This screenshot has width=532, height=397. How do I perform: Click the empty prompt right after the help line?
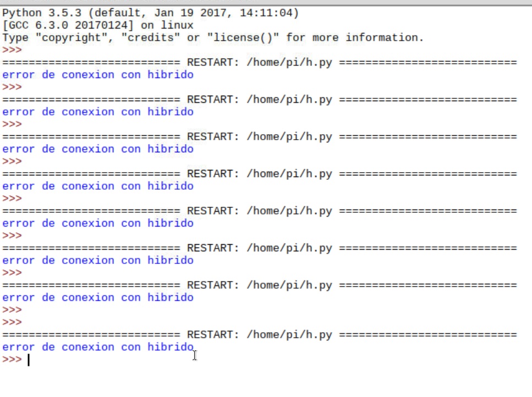coord(12,50)
